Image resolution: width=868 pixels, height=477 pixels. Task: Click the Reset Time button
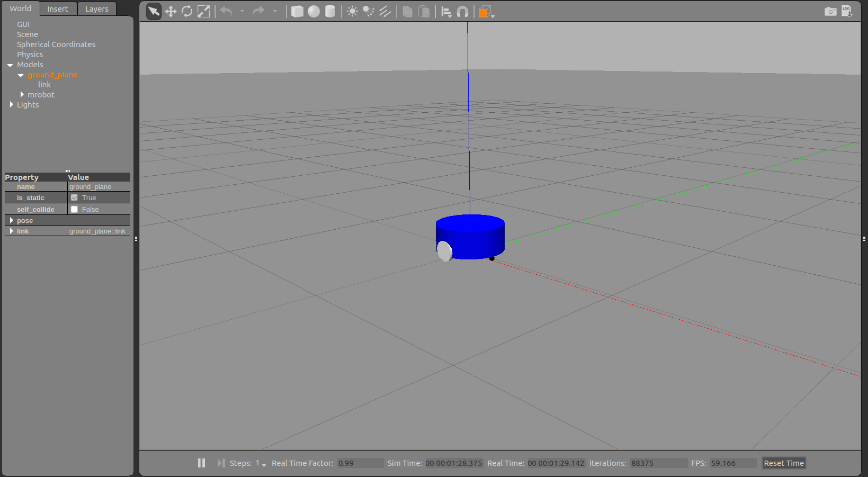pos(784,463)
